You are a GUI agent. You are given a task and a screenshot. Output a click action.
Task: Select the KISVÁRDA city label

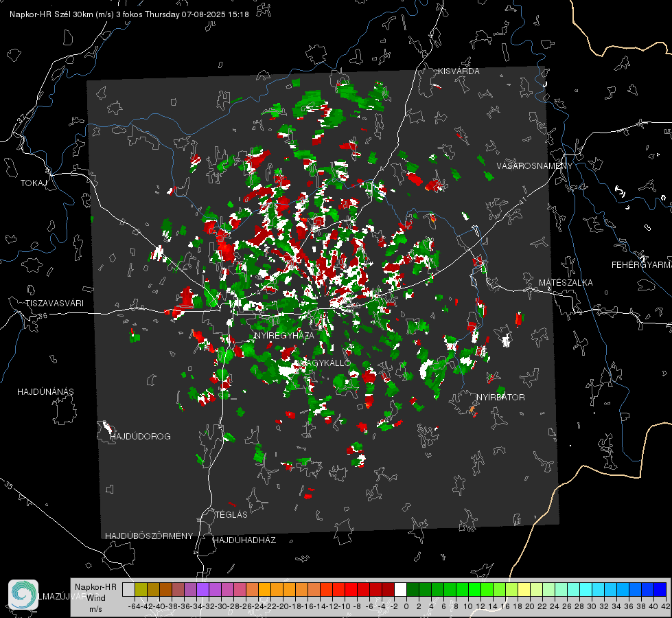[459, 71]
